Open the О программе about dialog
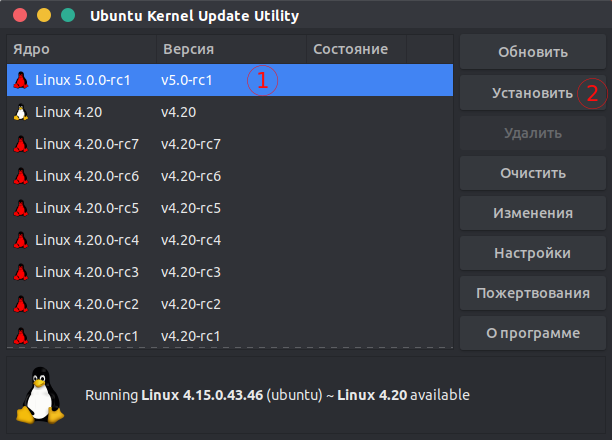This screenshot has height=440, width=612. [533, 333]
